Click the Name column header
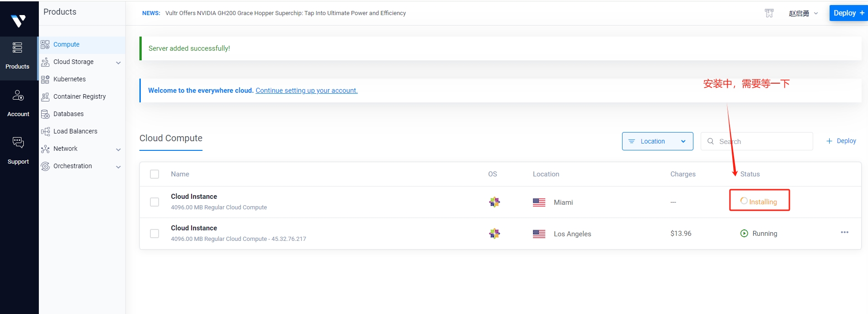The width and height of the screenshot is (868, 314). click(x=180, y=174)
